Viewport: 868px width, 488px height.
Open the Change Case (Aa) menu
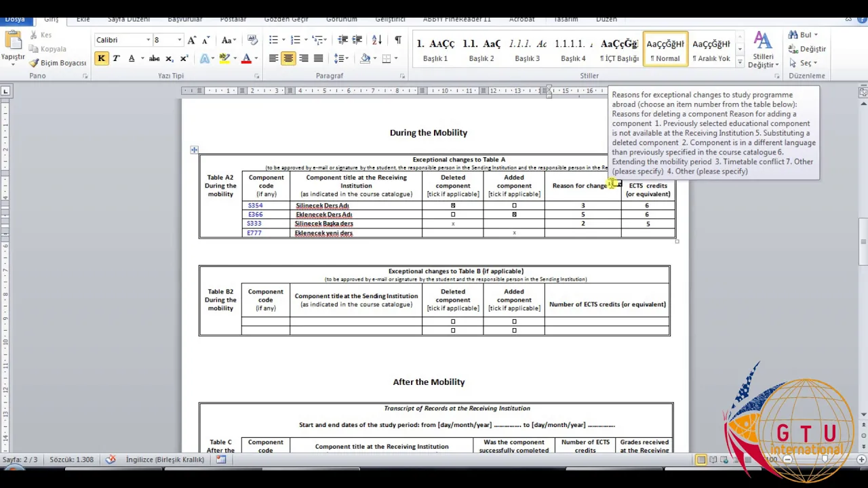[229, 40]
